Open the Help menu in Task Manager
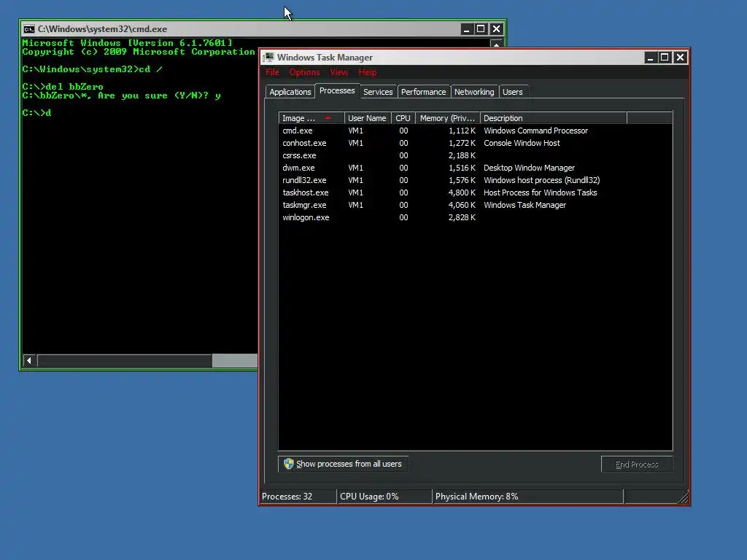The width and height of the screenshot is (747, 560). pyautogui.click(x=368, y=72)
